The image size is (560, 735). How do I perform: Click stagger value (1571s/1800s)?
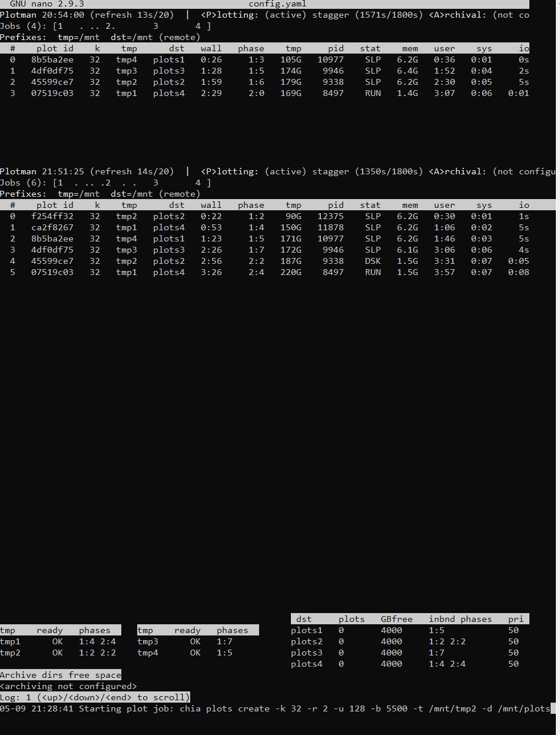(x=389, y=15)
